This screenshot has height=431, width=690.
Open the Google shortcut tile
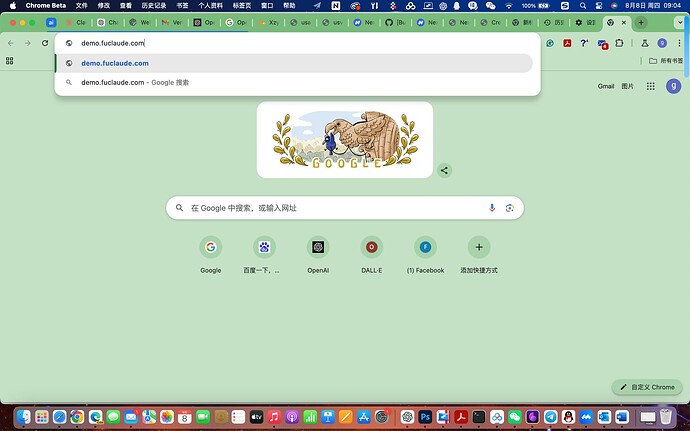pyautogui.click(x=210, y=255)
